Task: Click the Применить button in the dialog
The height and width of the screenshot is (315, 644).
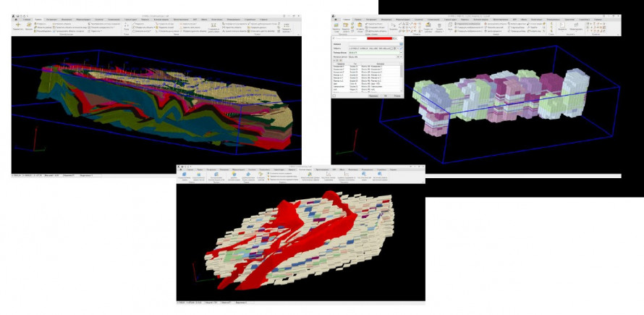Action: [x=373, y=96]
